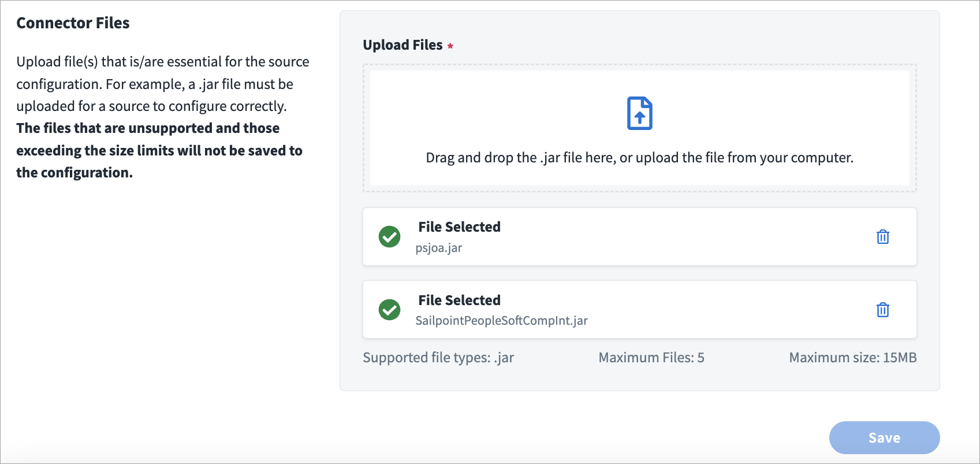The image size is (980, 464).
Task: Select the psjoa.jar file name
Action: (x=439, y=248)
